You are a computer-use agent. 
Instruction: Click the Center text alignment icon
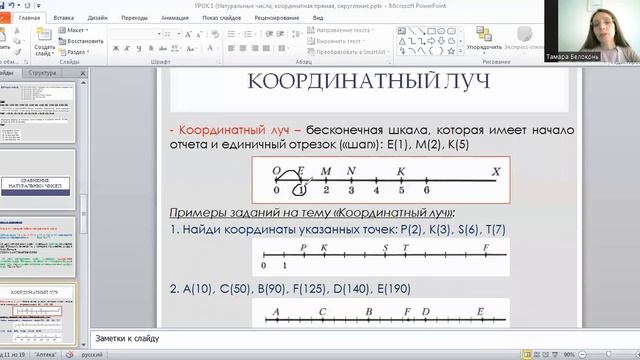point(243,48)
